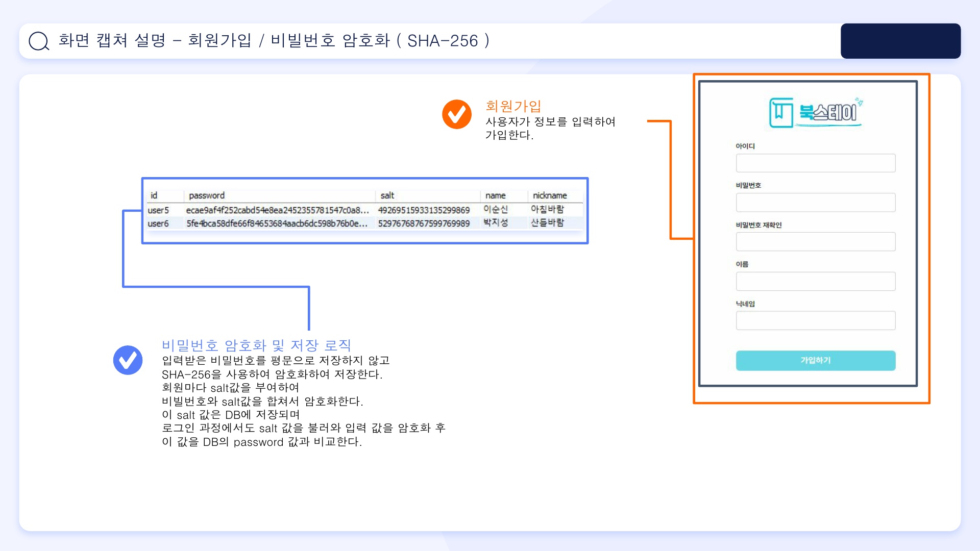The image size is (980, 551).
Task: Click the 비밀번호 input field
Action: click(x=815, y=203)
